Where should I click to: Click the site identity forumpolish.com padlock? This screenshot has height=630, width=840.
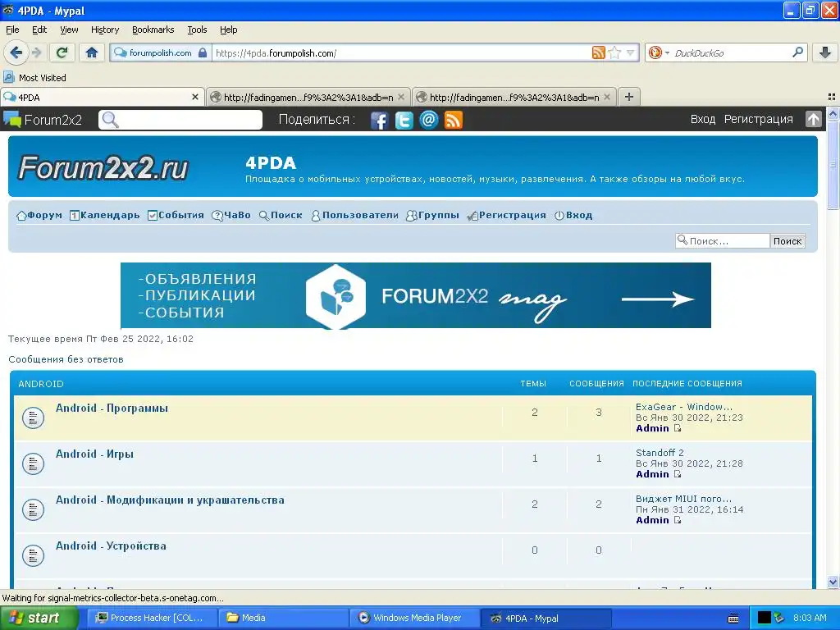click(160, 52)
